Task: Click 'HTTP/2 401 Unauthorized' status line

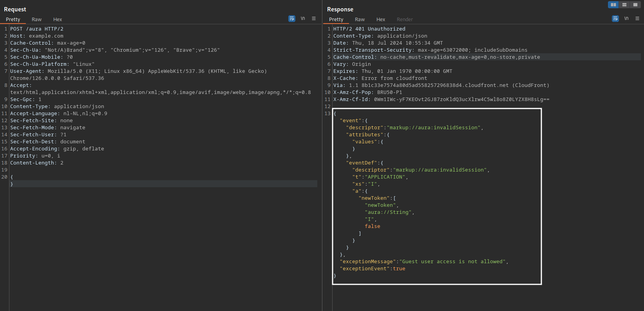Action: point(369,29)
